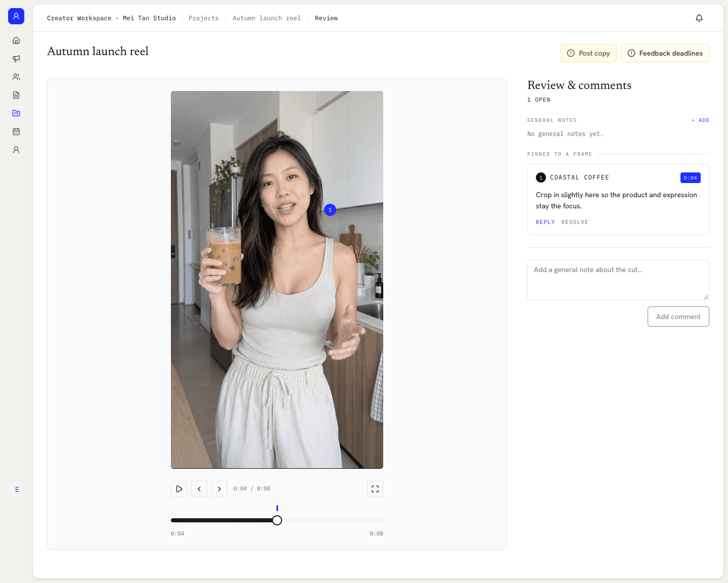Viewport: 728px width, 583px height.
Task: Click the Review breadcrumb
Action: point(326,18)
